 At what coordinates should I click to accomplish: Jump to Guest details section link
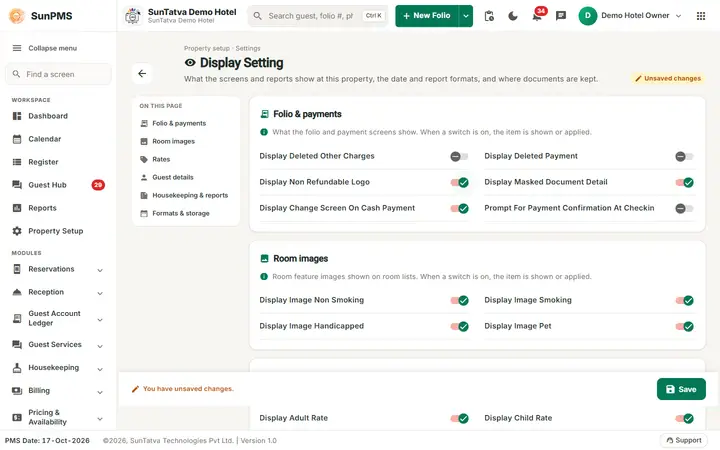[x=173, y=177]
